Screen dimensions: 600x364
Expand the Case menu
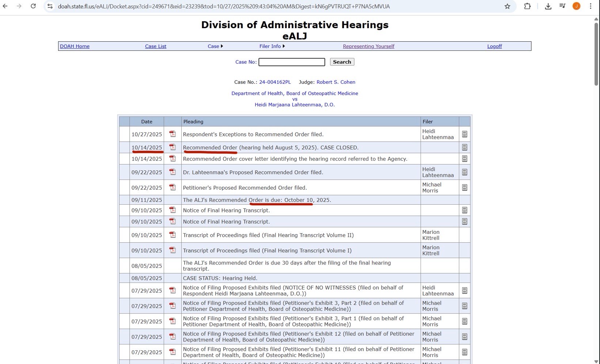coord(215,46)
